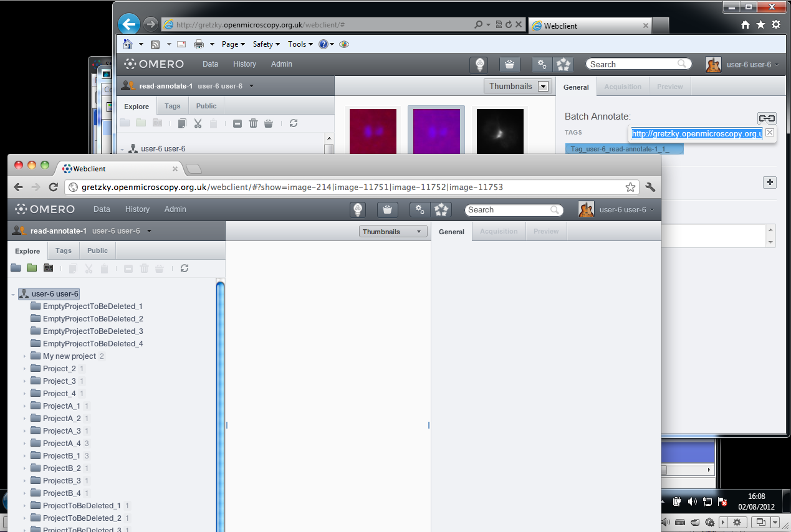The image size is (791, 532).
Task: Click the Internet Explorer back arrow button
Action: (x=129, y=24)
